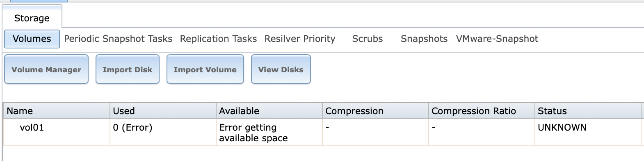644x161 pixels.
Task: Go to Replication Tasks tab
Action: (x=218, y=39)
